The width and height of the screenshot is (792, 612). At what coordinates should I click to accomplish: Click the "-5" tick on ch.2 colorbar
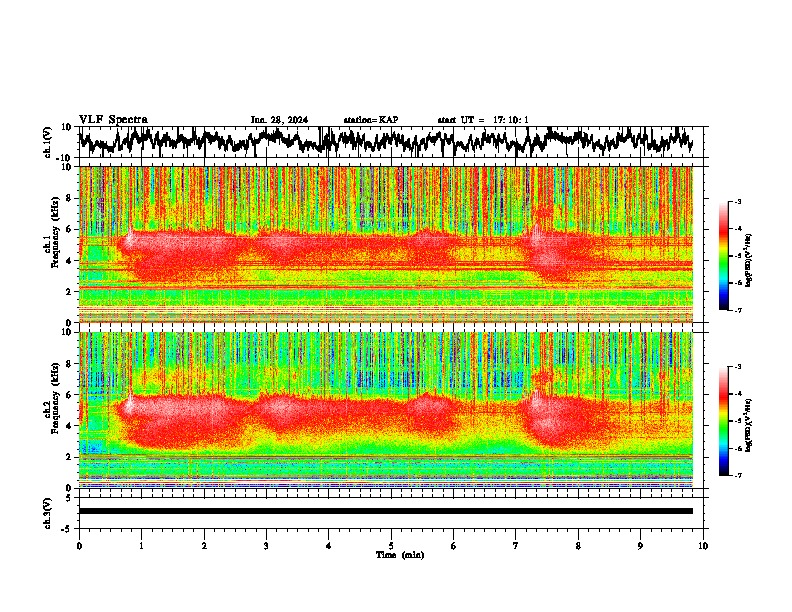tap(737, 421)
